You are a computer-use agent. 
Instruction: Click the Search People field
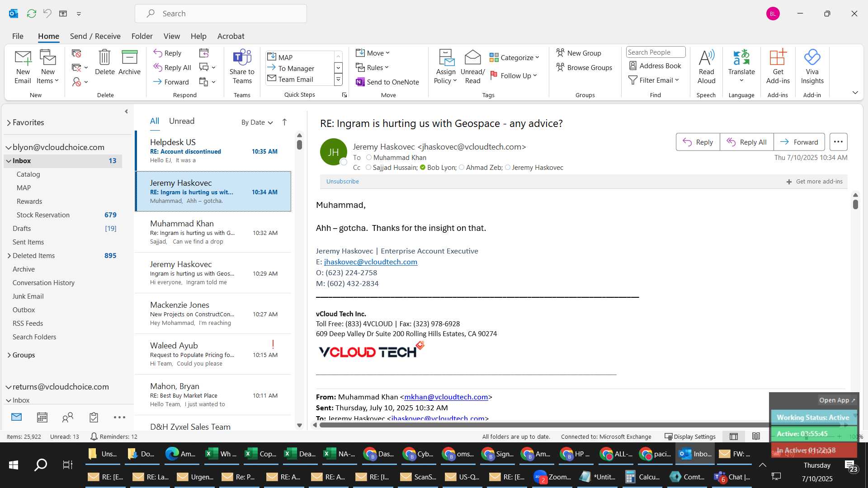click(656, 52)
